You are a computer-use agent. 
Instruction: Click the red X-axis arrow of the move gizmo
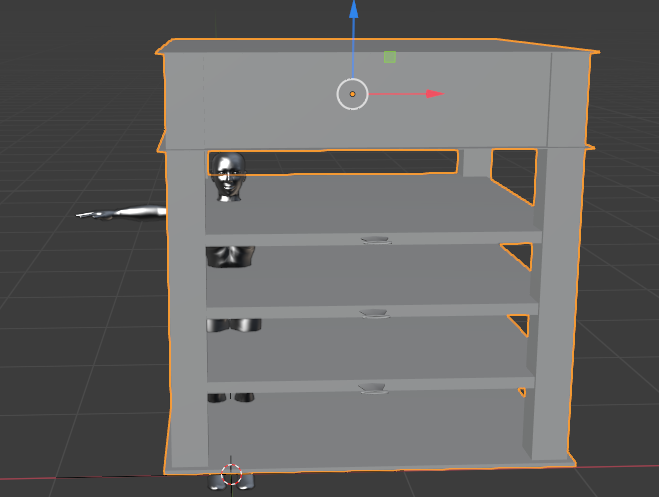point(432,94)
